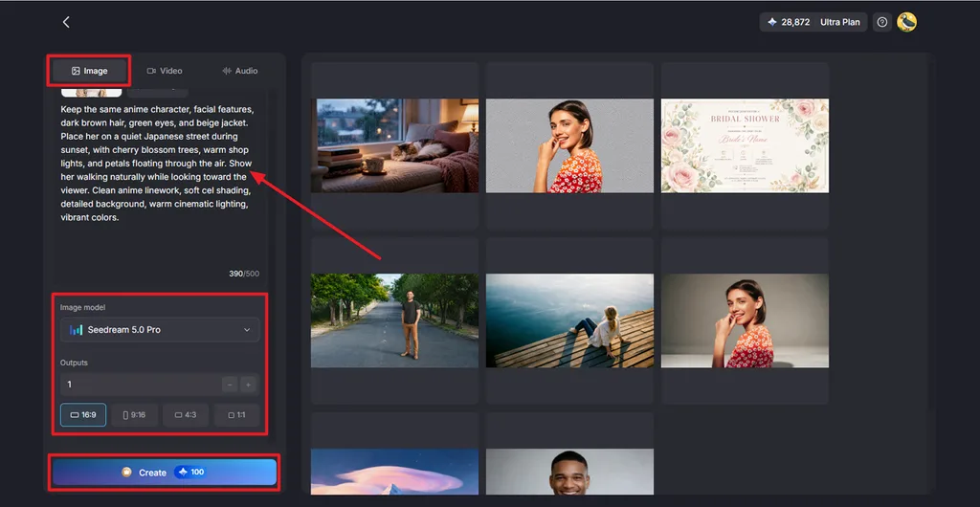
Task: Open the help question mark icon
Action: [x=881, y=22]
